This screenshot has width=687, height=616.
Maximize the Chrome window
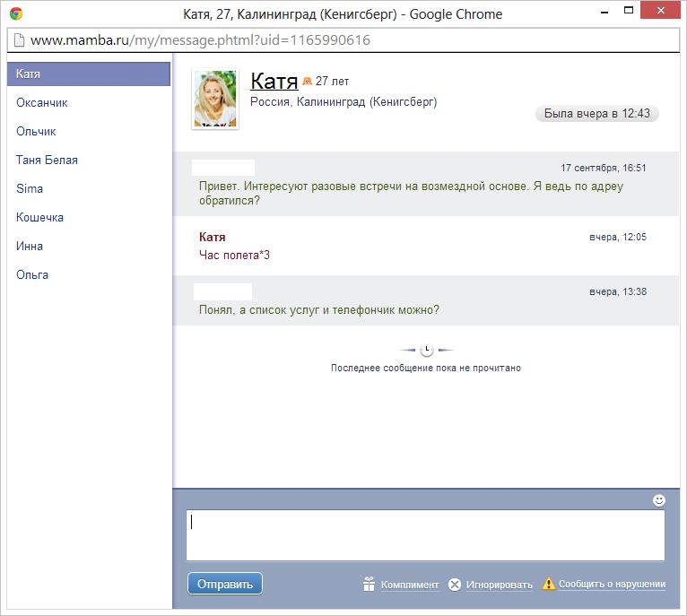pos(629,11)
